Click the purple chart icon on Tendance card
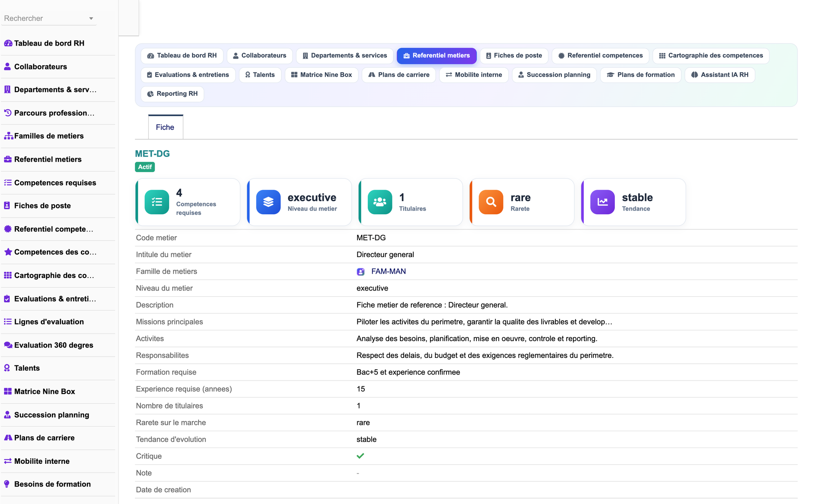Viewport: 815px width, 504px height. click(602, 202)
